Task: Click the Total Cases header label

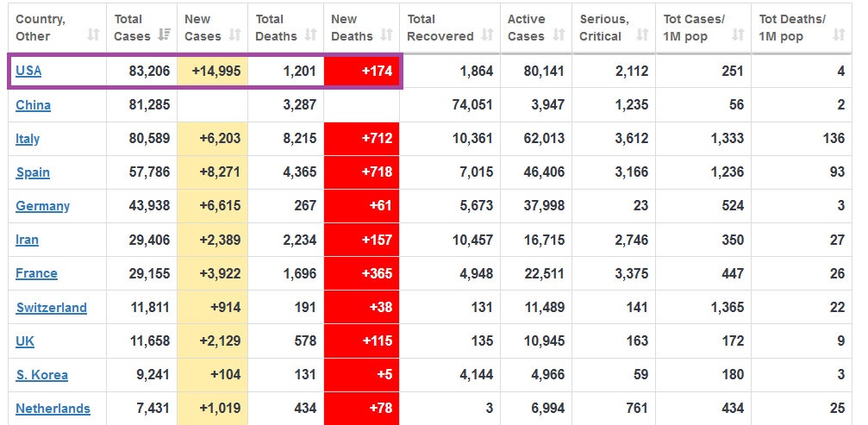Action: click(x=132, y=28)
